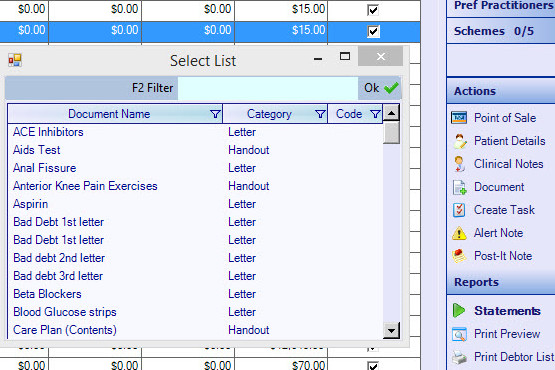Confirm selection with the Ok button
This screenshot has height=370, width=555.
pyautogui.click(x=380, y=88)
